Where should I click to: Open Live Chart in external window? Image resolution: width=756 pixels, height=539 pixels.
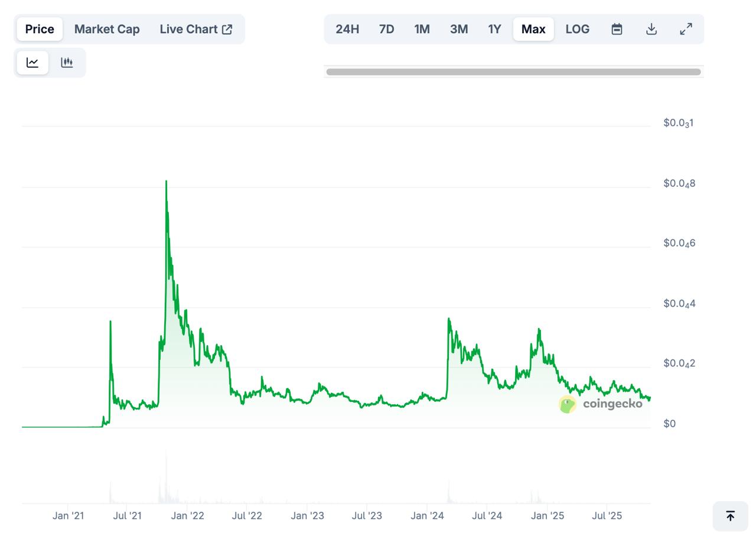pyautogui.click(x=195, y=29)
